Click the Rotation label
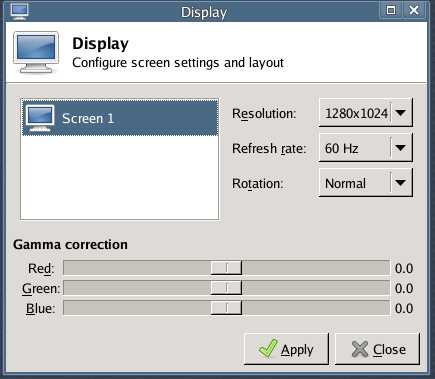435x379 pixels. pos(258,184)
